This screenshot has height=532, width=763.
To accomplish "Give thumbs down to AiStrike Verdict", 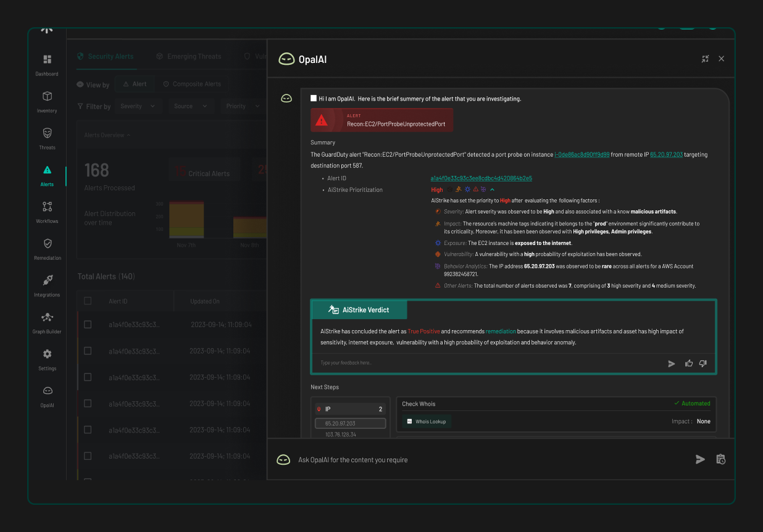I will (x=703, y=364).
